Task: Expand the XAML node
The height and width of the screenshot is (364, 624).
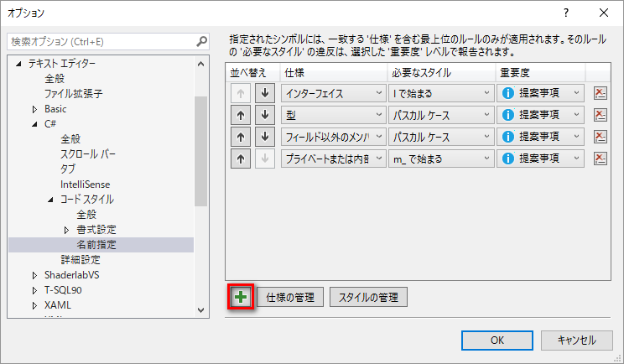Action: tap(34, 305)
